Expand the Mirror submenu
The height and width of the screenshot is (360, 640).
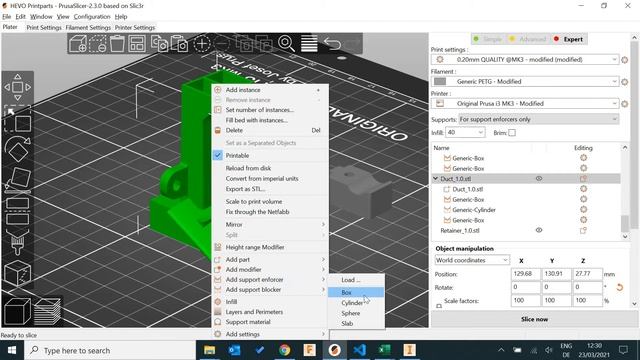click(270, 224)
